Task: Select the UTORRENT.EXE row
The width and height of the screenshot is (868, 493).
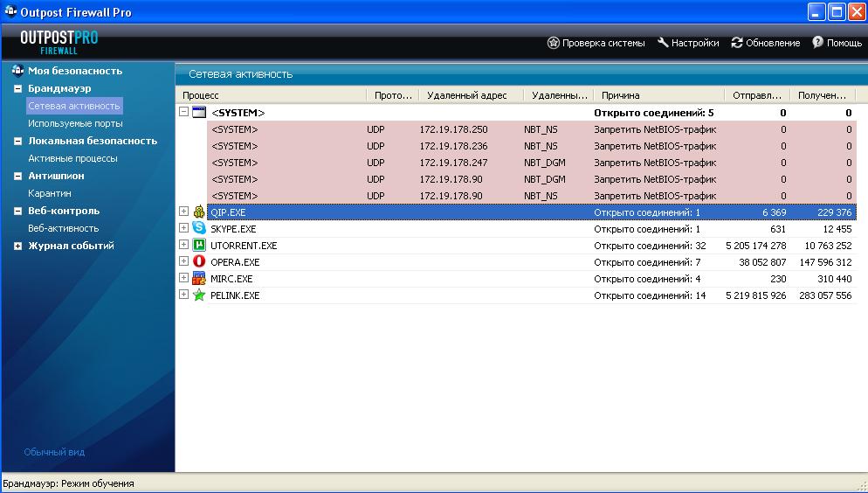Action: tap(532, 246)
